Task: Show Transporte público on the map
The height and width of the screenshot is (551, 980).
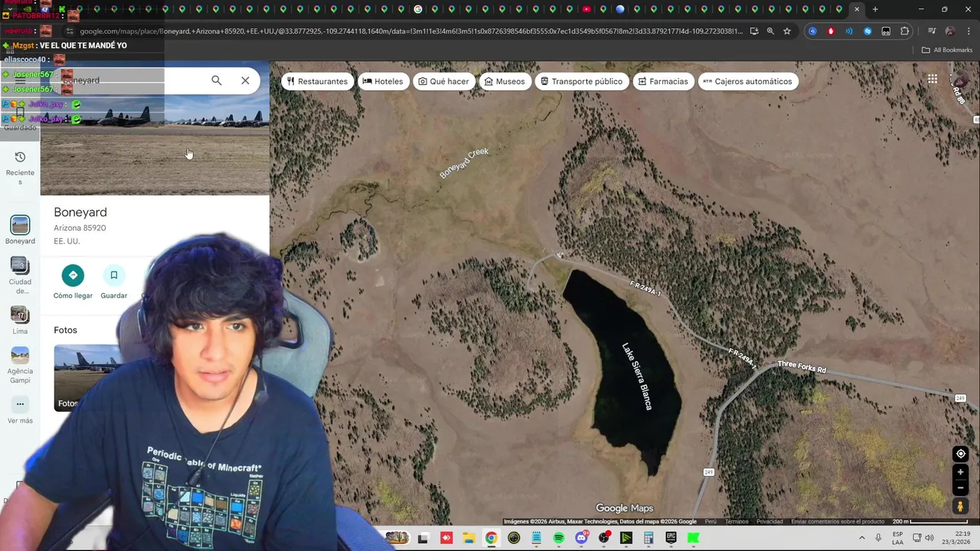Action: point(582,81)
